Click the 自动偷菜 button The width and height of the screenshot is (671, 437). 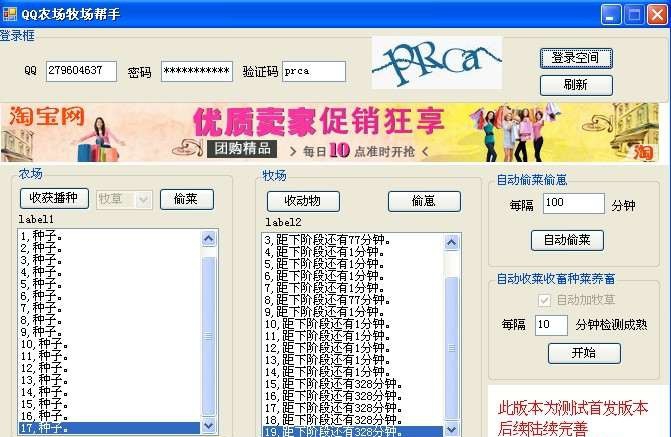567,240
